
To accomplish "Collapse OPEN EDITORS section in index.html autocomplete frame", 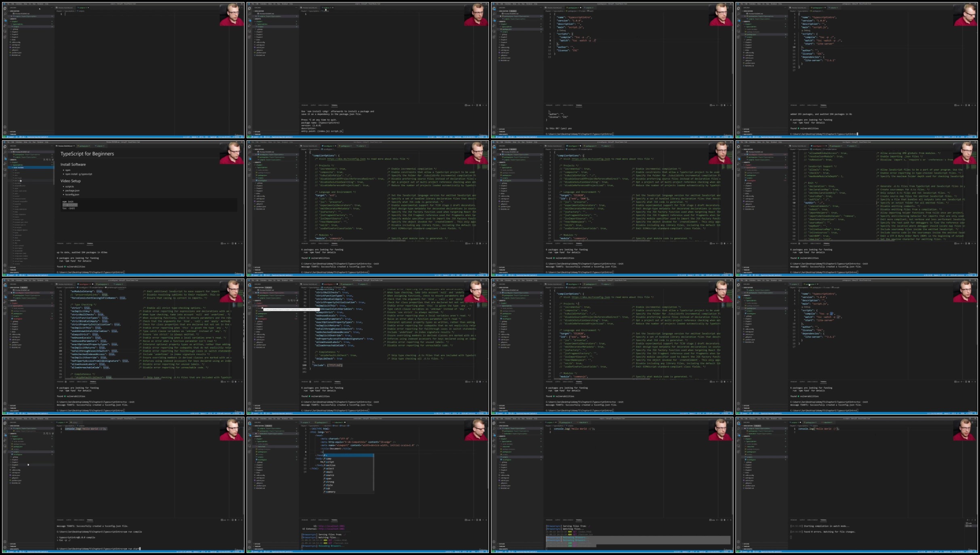I will point(276,426).
